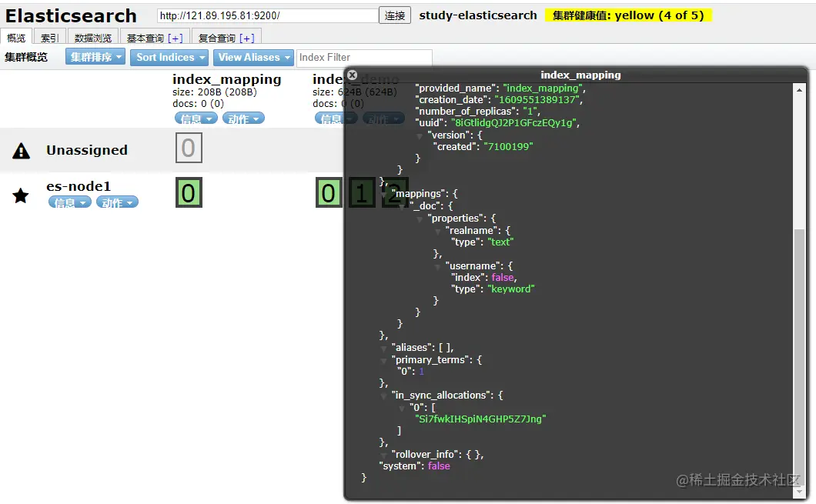Open the View Aliases dropdown
This screenshot has width=816, height=504.
pyautogui.click(x=253, y=57)
